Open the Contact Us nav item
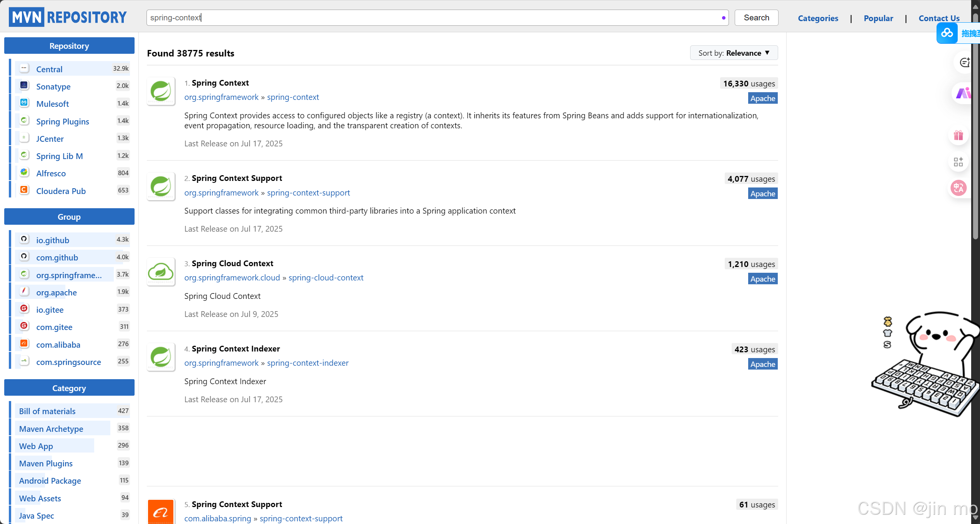 click(939, 18)
